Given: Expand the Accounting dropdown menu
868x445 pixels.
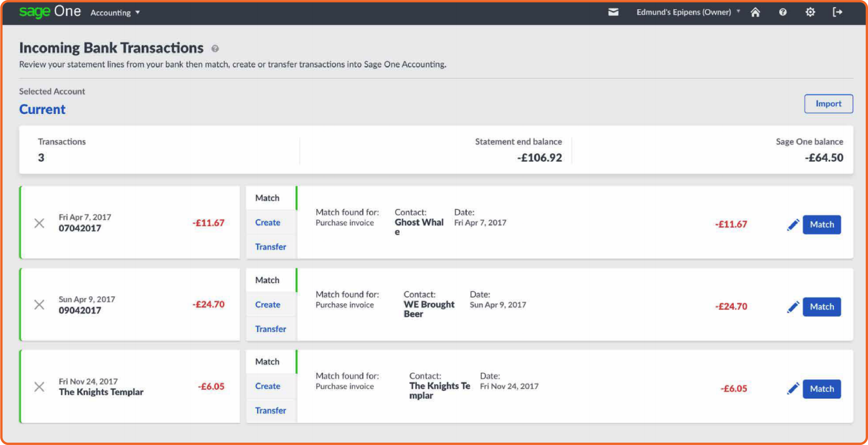Looking at the screenshot, I should pyautogui.click(x=115, y=13).
